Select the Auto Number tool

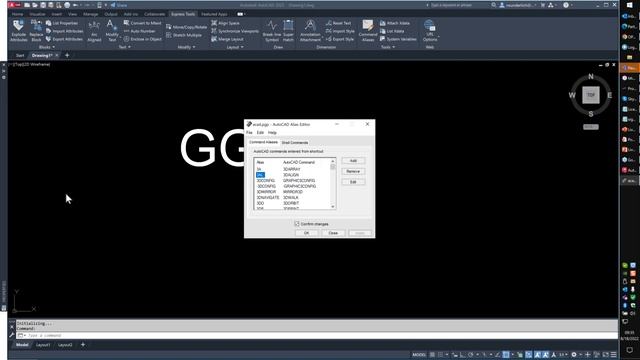(x=140, y=31)
